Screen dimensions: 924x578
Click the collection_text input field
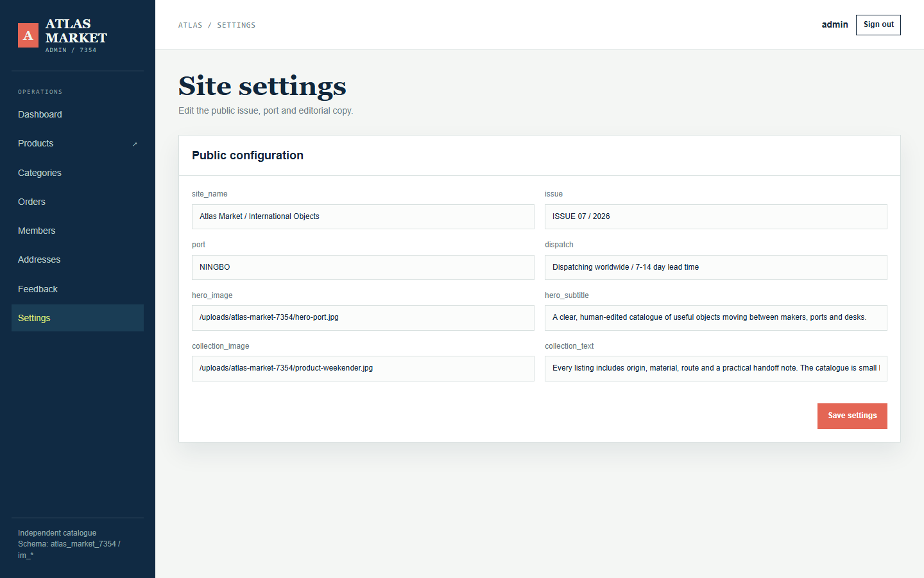click(716, 369)
